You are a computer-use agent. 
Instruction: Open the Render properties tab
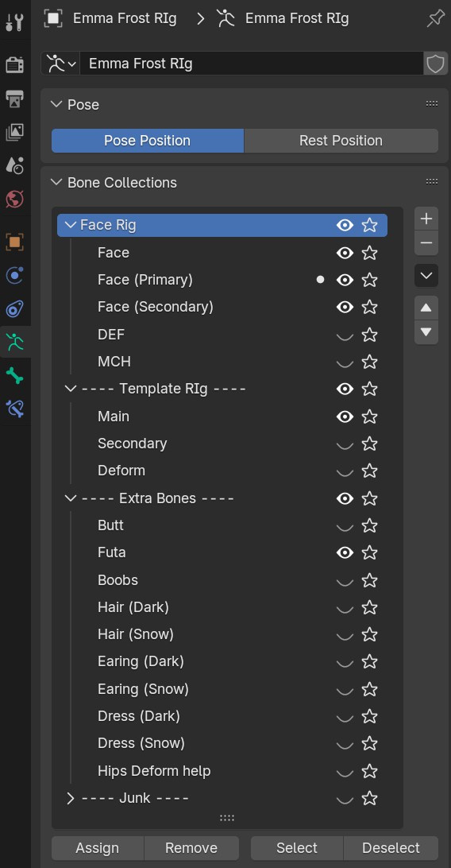pos(15,65)
